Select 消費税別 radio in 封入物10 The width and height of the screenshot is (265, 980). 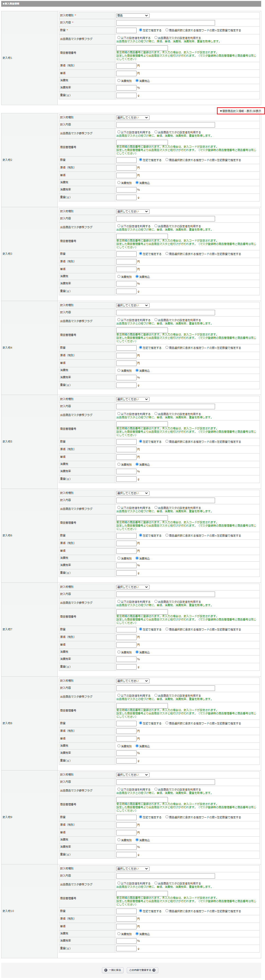click(x=119, y=934)
